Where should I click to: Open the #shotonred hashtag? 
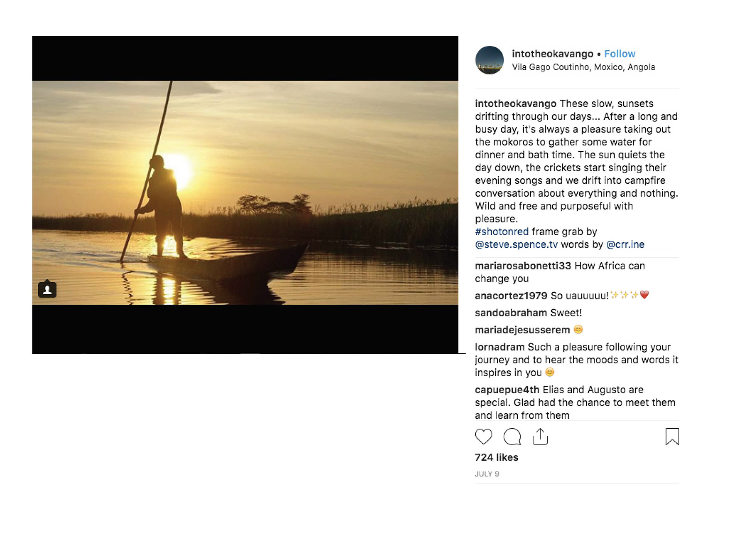tap(502, 232)
